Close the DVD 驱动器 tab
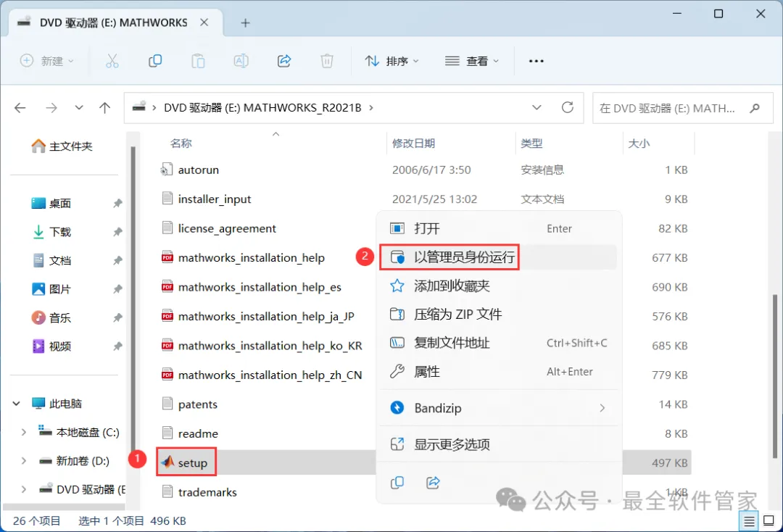Viewport: 783px width, 532px height. pos(204,22)
